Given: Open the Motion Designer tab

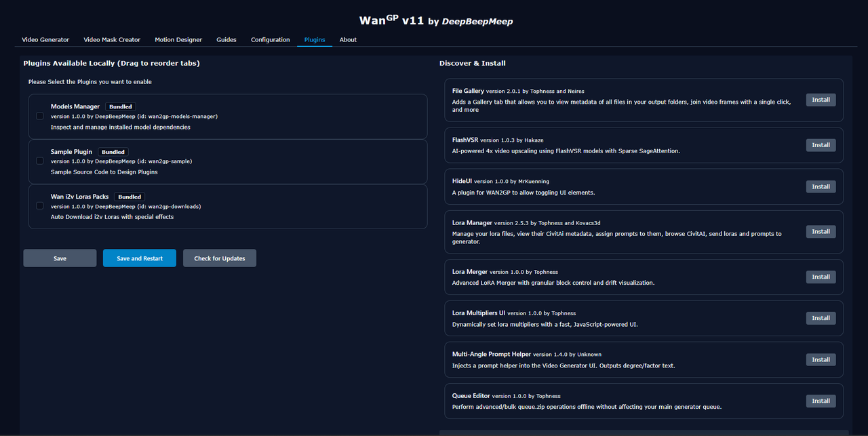Looking at the screenshot, I should tap(178, 39).
